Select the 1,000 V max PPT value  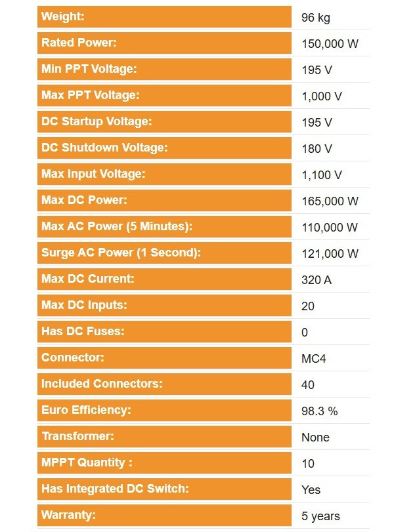point(321,96)
